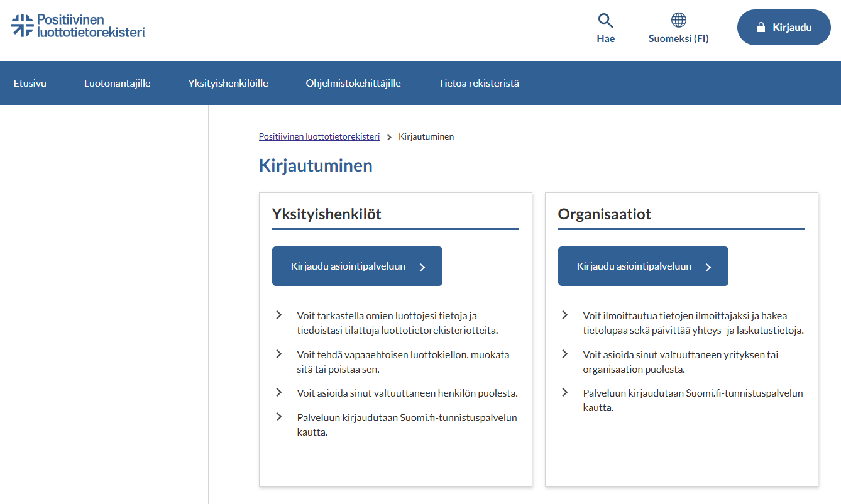Open the Tietoa rekisteristä navigation item
Viewport: 841px width, 504px height.
point(478,82)
